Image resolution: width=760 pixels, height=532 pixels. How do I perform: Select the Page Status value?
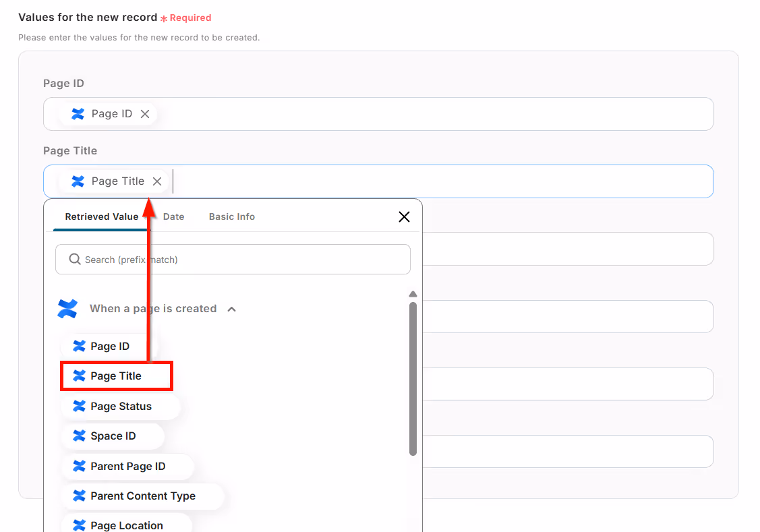(x=121, y=406)
